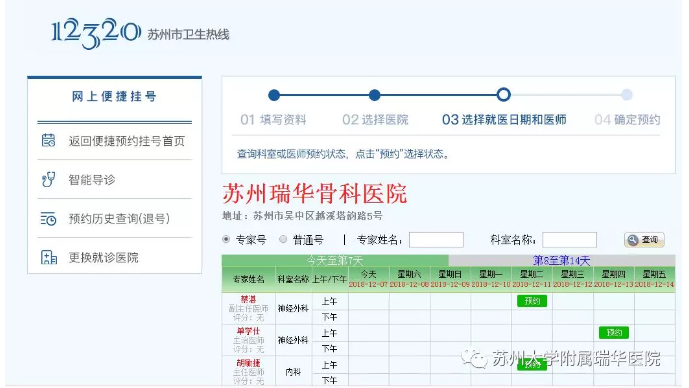Switch to 今天至第7天 tab
Screen dimensions: 689x388
coord(335,261)
